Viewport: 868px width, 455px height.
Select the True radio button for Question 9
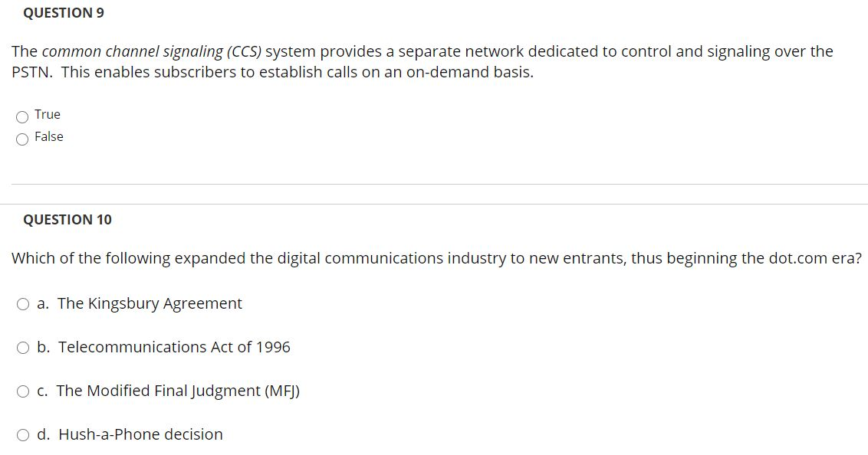[x=22, y=116]
